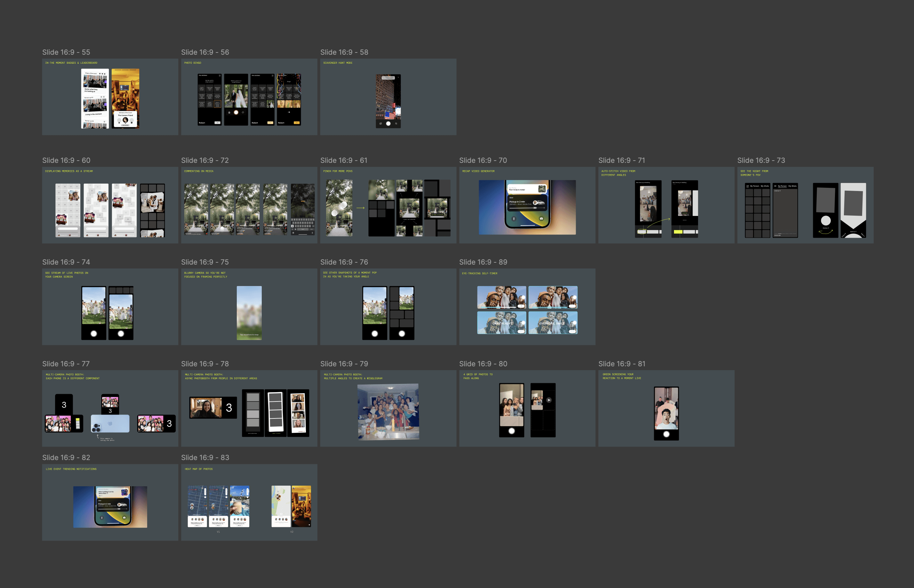Viewport: 914px width, 588px height.
Task: Click the close X in Scavenger Hunt mockup
Action: click(398, 77)
